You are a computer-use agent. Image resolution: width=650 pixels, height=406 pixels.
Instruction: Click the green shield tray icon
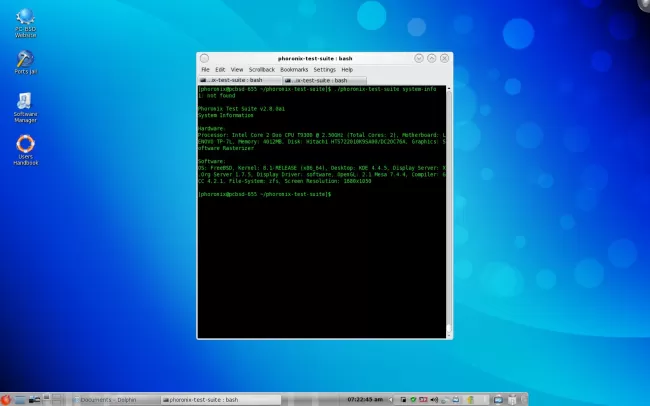click(413, 400)
